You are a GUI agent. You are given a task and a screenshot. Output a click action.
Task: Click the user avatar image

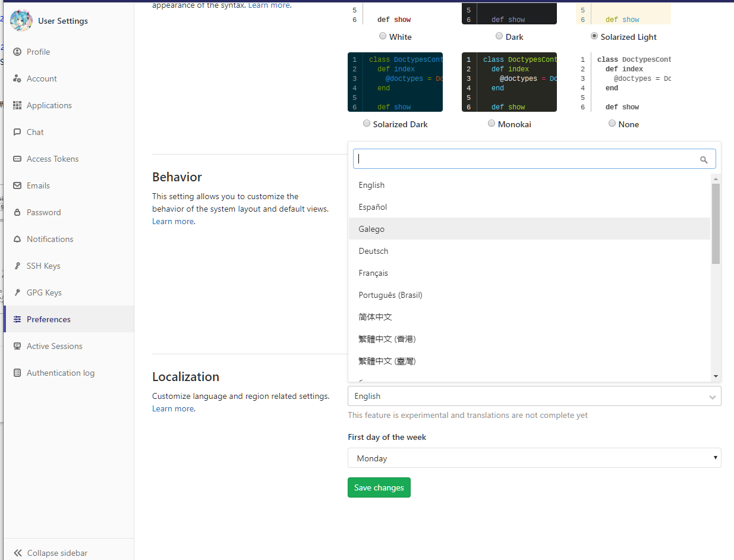click(21, 21)
